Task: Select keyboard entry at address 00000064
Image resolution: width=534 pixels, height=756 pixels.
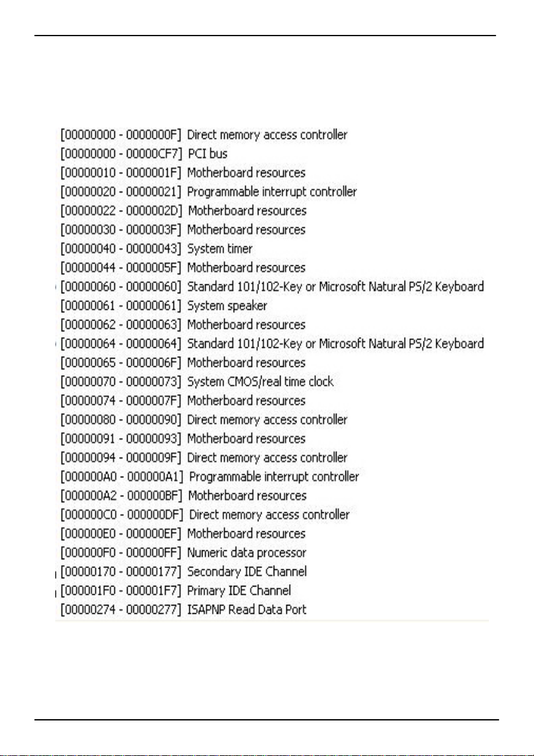Action: [272, 344]
